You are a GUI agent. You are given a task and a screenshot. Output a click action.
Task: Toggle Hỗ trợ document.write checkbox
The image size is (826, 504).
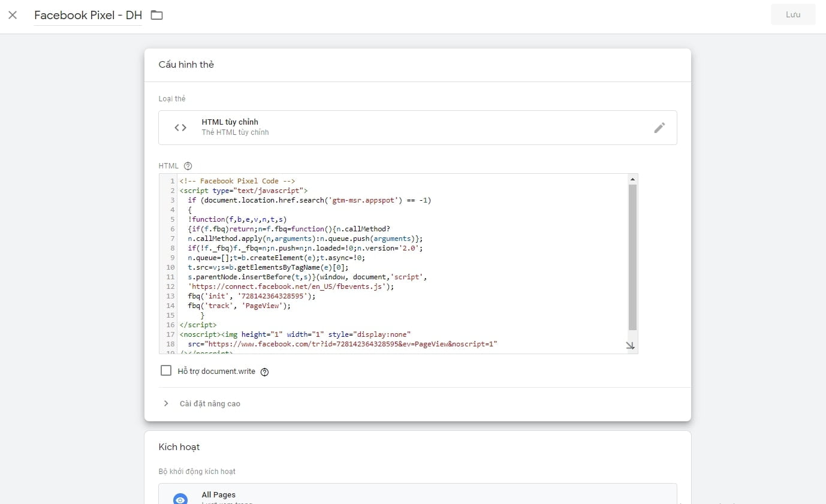(166, 371)
